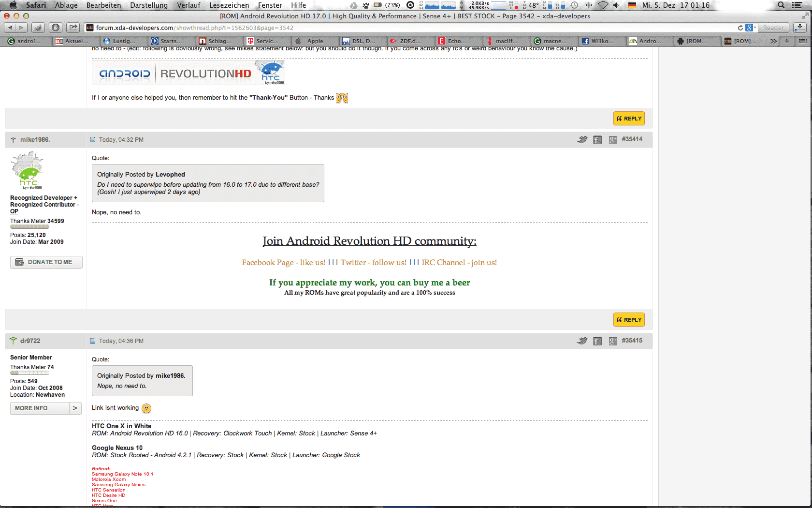Add a new tab with the plus button
The width and height of the screenshot is (812, 508).
click(x=787, y=41)
